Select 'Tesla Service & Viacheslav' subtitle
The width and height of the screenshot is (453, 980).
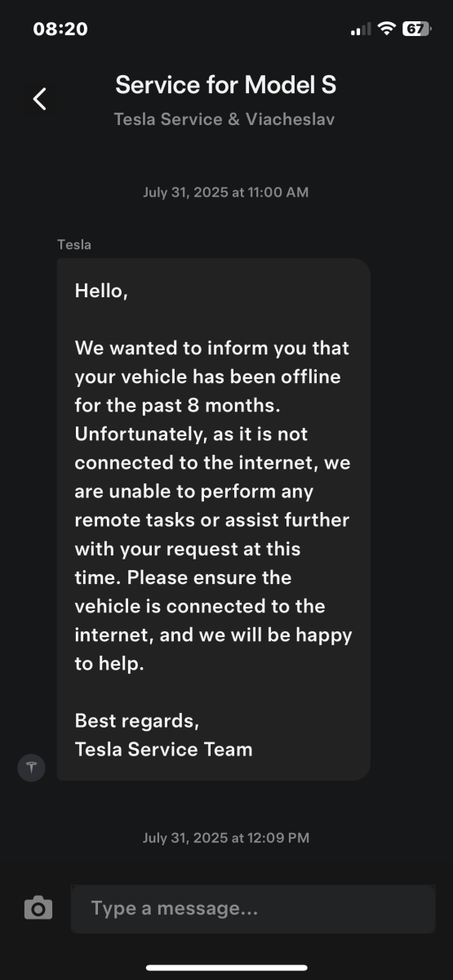(224, 119)
